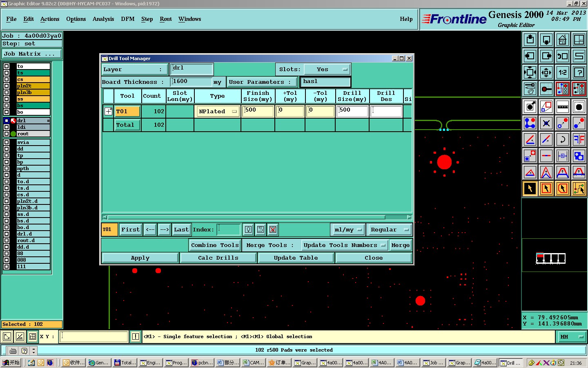Expand the T01 row plus box

[x=108, y=111]
